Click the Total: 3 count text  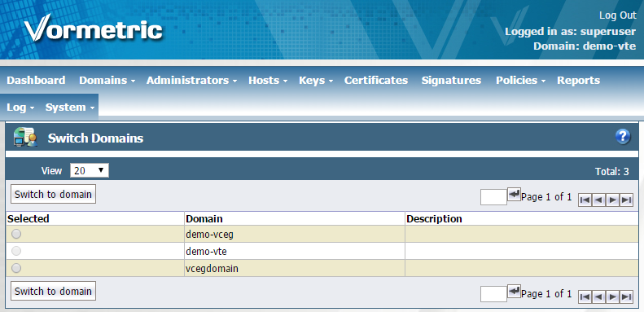[x=612, y=171]
